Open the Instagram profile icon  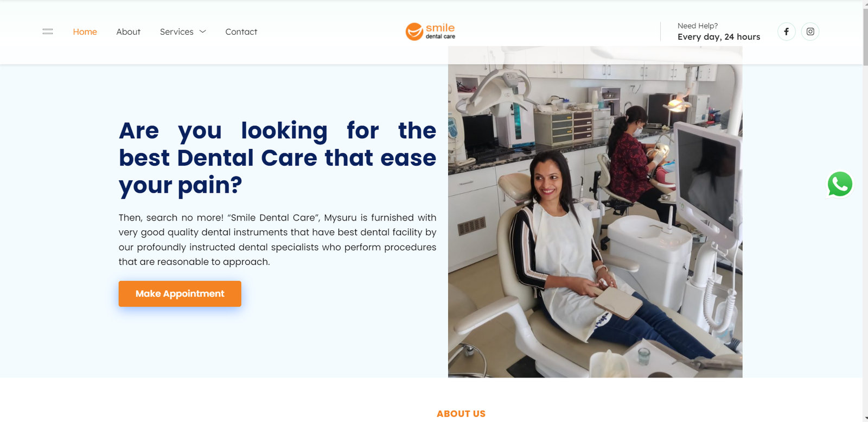810,32
